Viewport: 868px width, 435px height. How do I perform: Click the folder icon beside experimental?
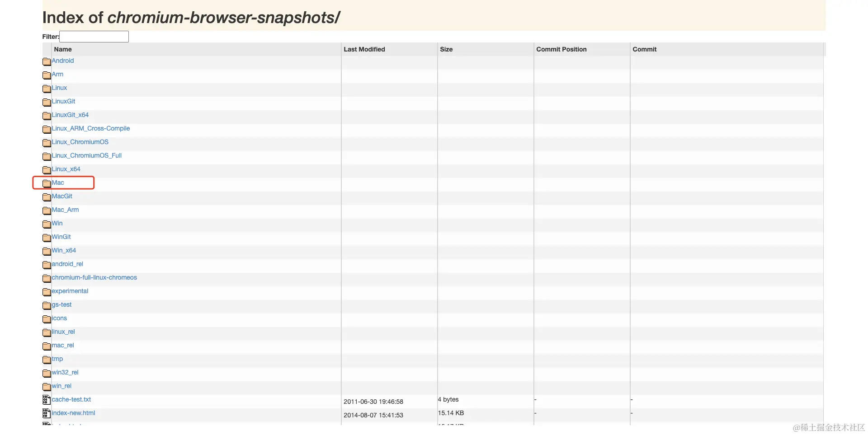point(47,292)
